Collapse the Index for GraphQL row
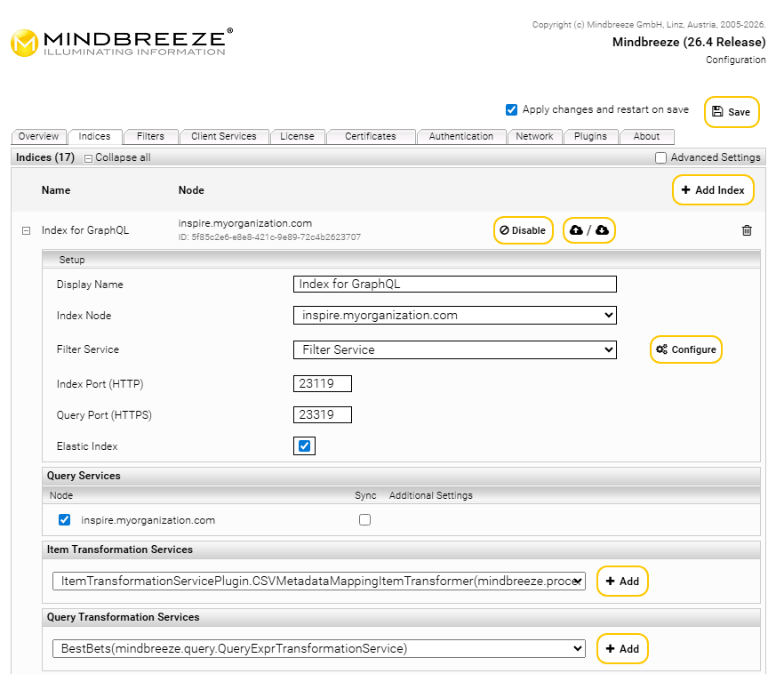 pyautogui.click(x=26, y=230)
